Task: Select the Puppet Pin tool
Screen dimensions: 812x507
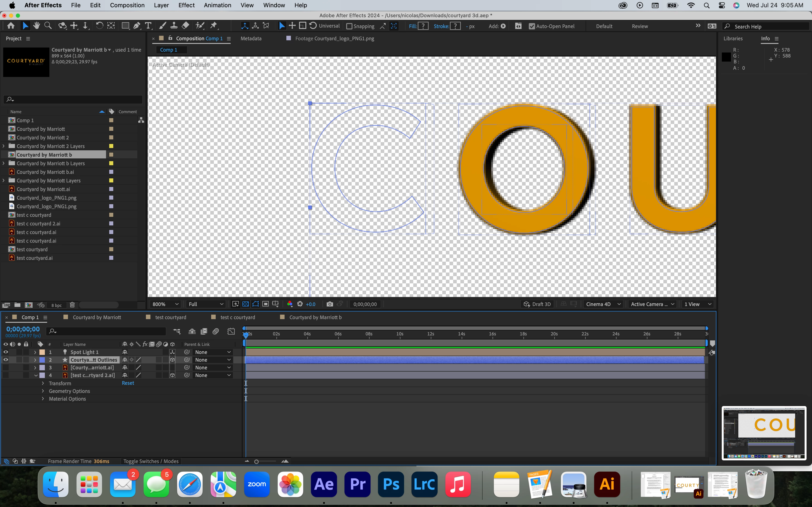Action: coord(214,26)
